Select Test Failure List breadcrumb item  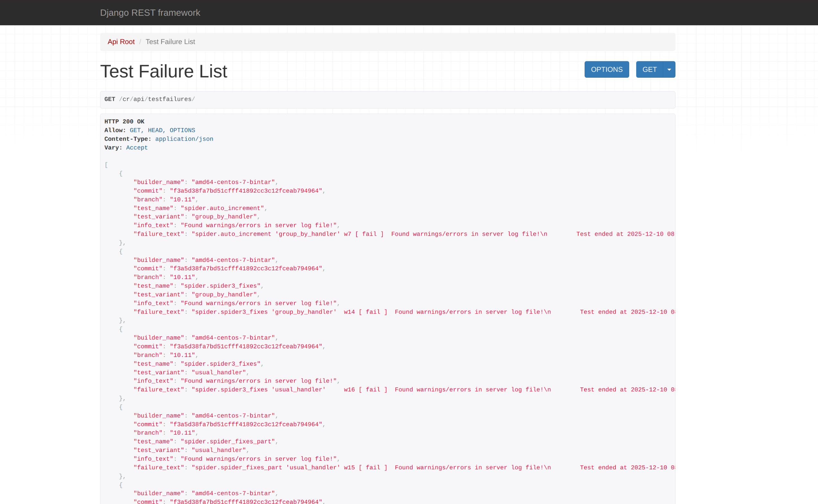pyautogui.click(x=170, y=42)
